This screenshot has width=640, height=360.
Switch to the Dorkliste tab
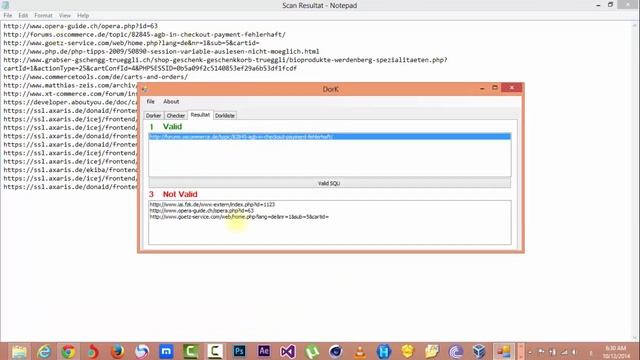225,116
